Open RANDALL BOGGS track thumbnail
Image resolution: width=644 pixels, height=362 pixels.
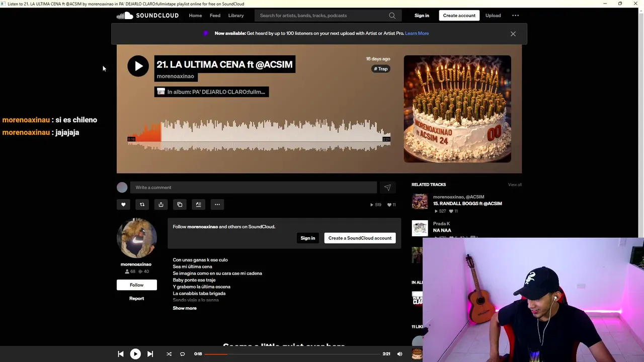420,202
